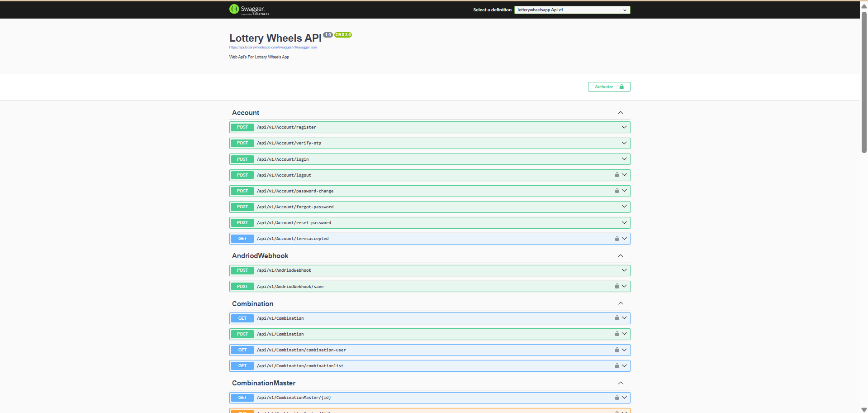Screen dimensions: 868x413
Task: Click the OAS 3.0 version badge
Action: 343,35
